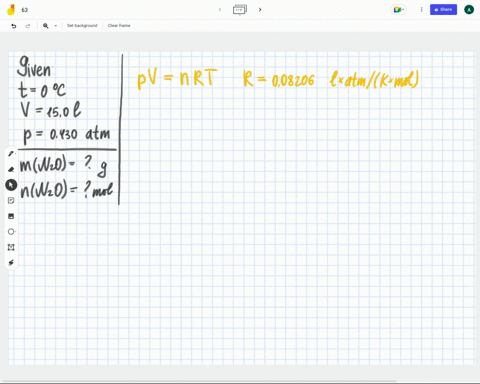Activate the Select arrow tool
This screenshot has width=480, height=384.
(11, 185)
